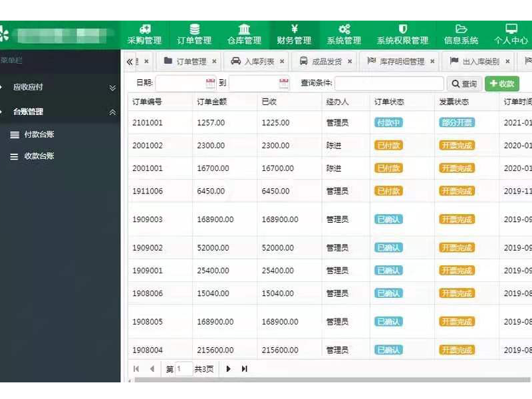Open 仓库管理 from the top navigation
532x399 pixels.
244,35
